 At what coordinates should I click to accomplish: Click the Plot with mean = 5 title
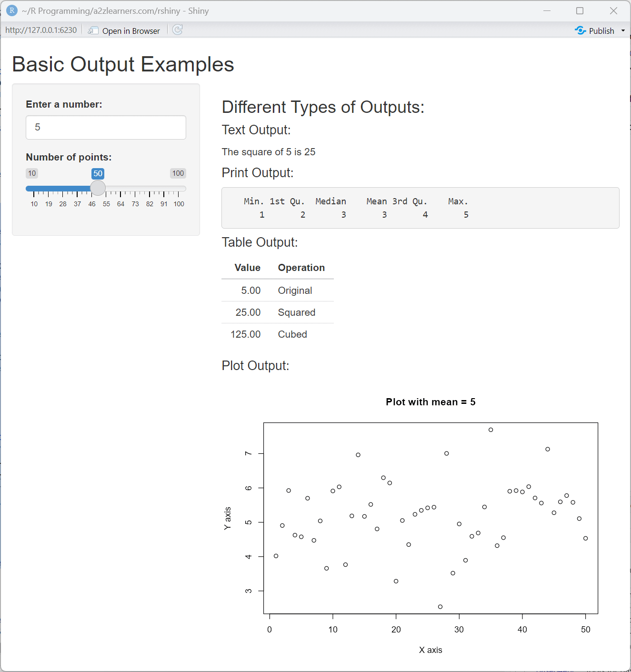coord(431,401)
